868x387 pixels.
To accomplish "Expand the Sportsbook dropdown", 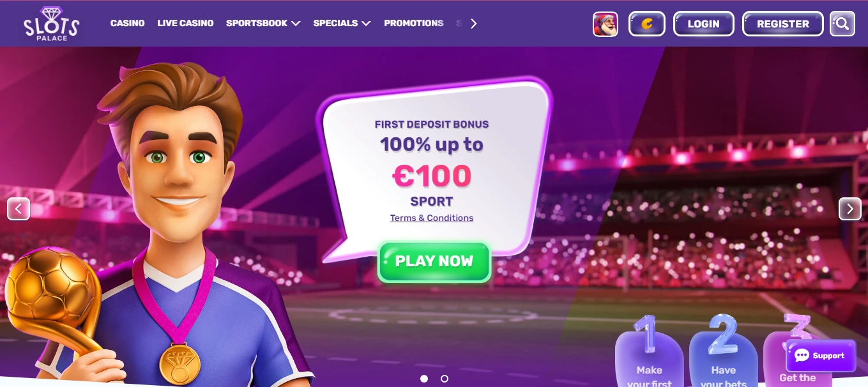I will [263, 23].
